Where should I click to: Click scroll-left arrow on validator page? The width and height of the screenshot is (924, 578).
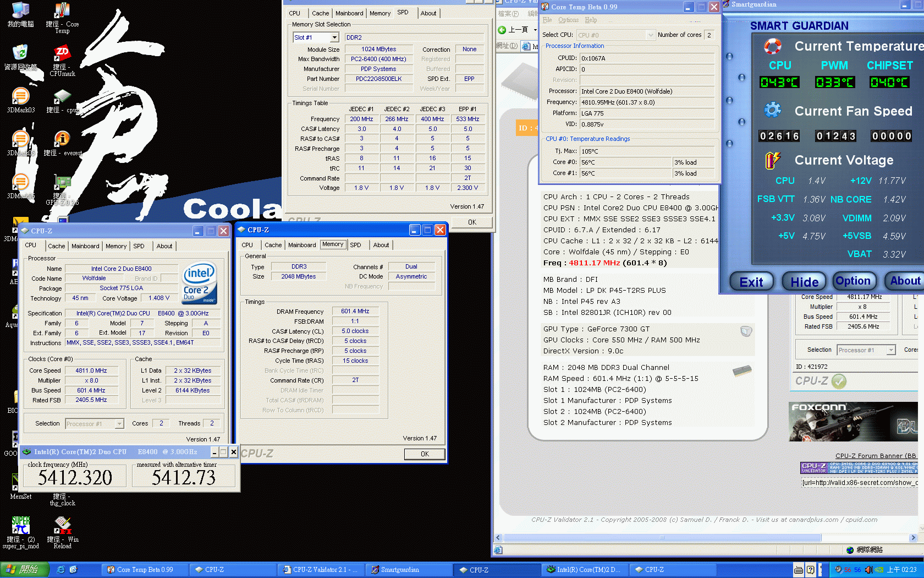[498, 538]
